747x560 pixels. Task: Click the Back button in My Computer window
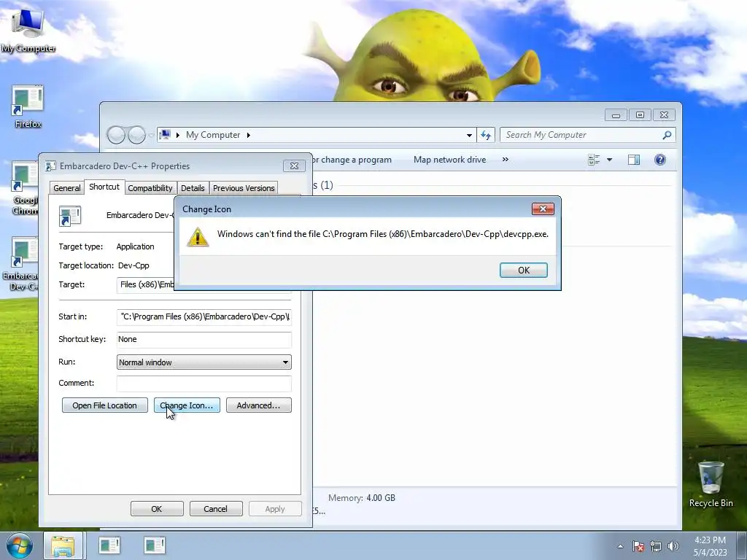point(116,135)
